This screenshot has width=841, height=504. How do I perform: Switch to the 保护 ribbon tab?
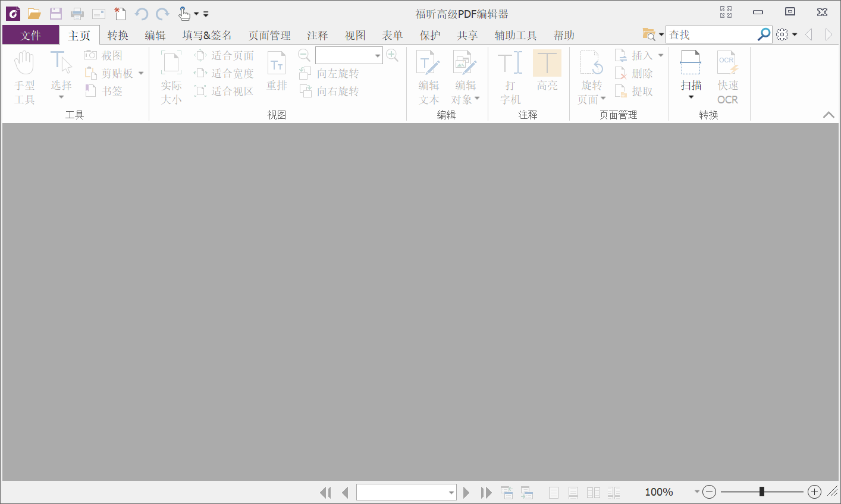pos(429,35)
